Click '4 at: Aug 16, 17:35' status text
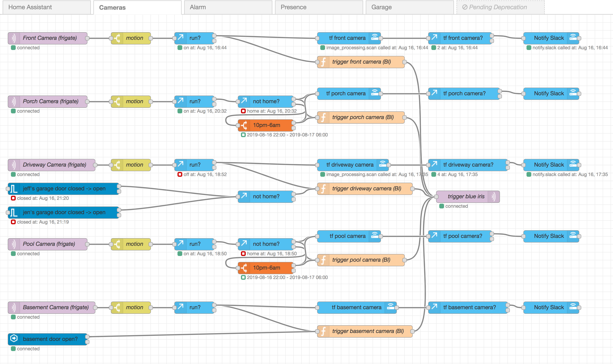Image resolution: width=613 pixels, height=364 pixels. click(457, 175)
